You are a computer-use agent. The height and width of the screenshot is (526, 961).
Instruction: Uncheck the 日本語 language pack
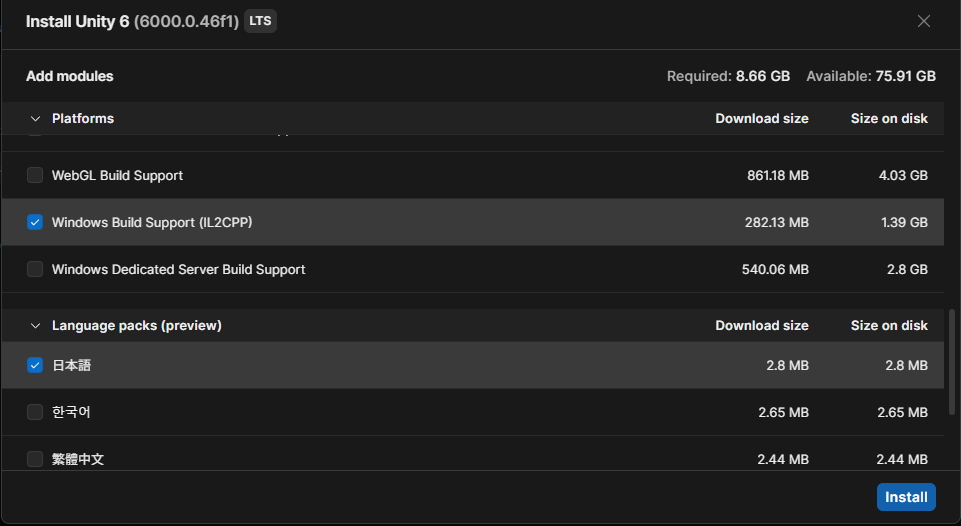35,365
